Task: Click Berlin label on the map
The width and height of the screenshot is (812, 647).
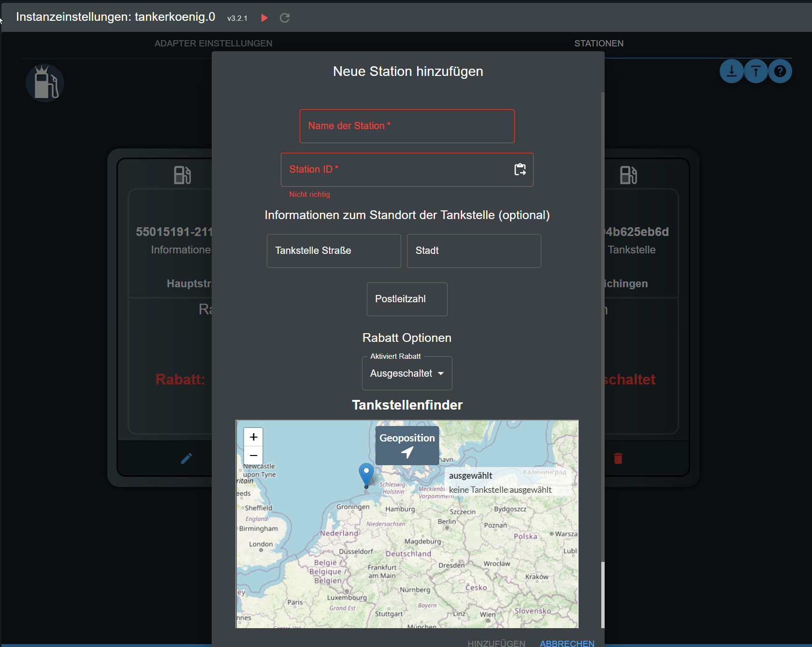Action: click(447, 522)
